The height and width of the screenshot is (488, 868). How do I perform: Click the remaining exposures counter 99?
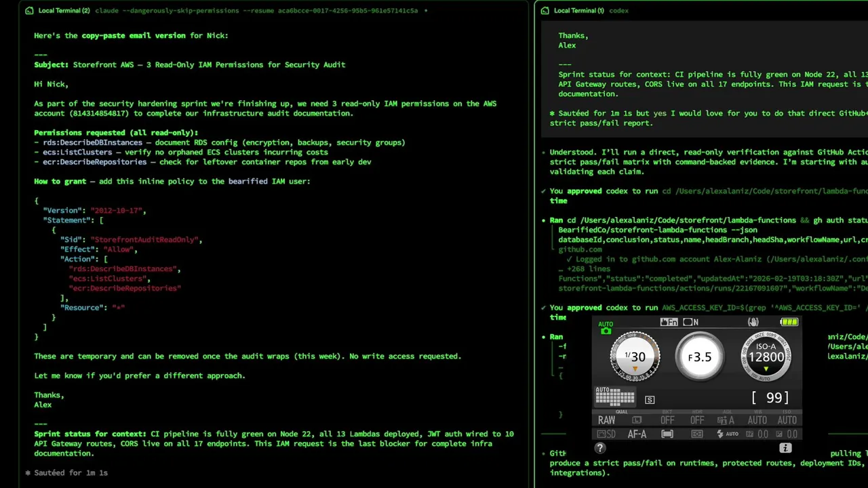[x=770, y=398]
